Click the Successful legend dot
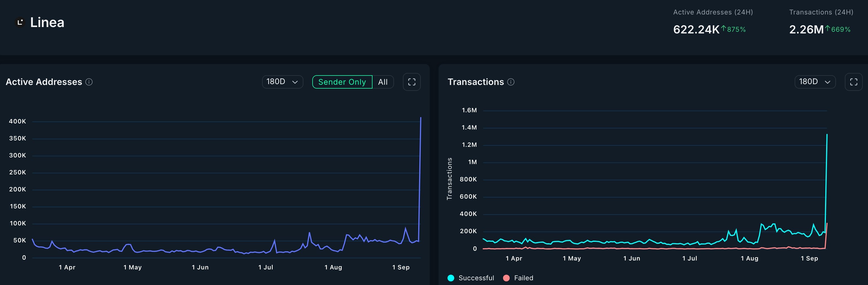 451,278
